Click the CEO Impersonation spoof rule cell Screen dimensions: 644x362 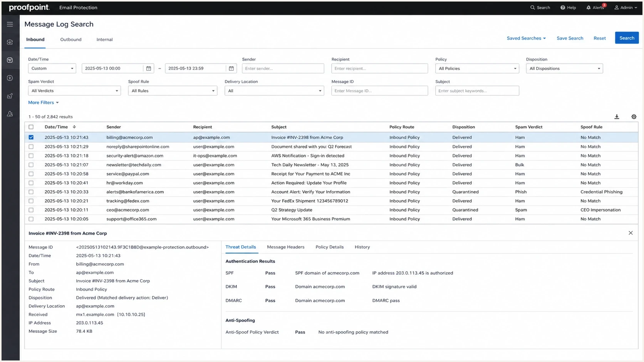tap(600, 210)
